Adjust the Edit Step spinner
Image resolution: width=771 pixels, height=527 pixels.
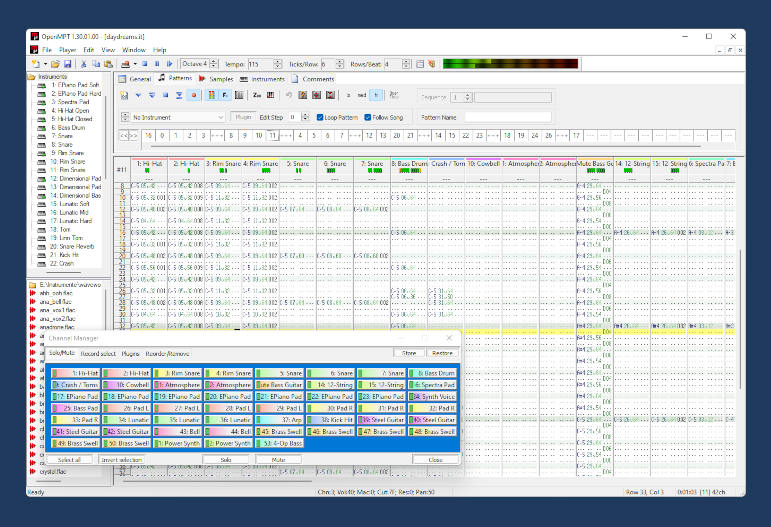[305, 117]
